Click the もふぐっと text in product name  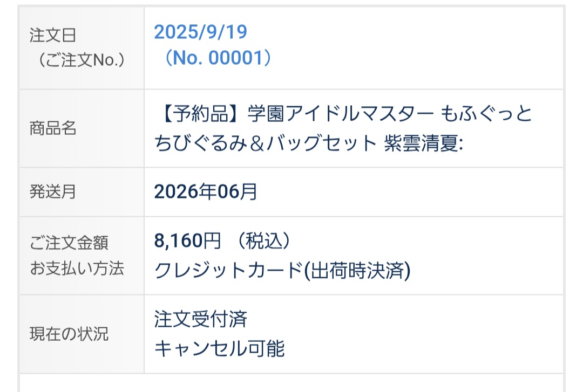[x=487, y=114]
